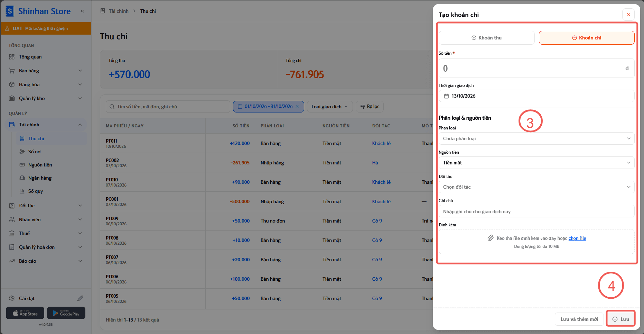Go to Nguồn tiền sidebar item
This screenshot has height=334, width=644.
tap(40, 165)
